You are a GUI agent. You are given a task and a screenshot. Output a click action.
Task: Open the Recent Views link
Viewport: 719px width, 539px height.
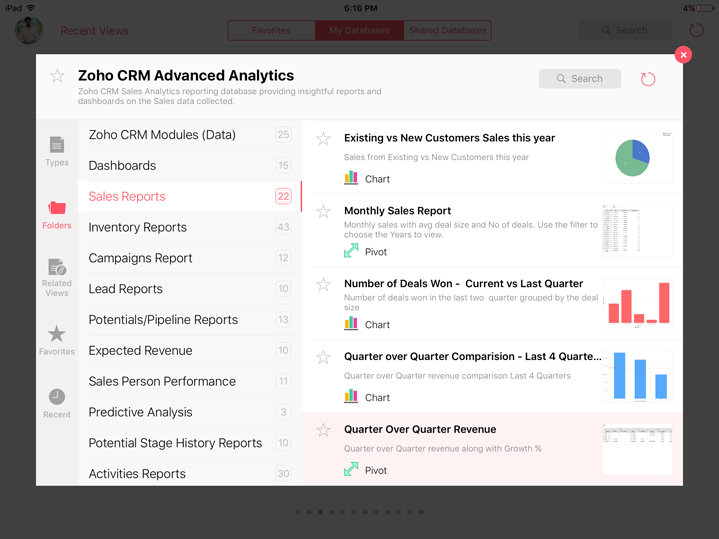click(x=94, y=31)
